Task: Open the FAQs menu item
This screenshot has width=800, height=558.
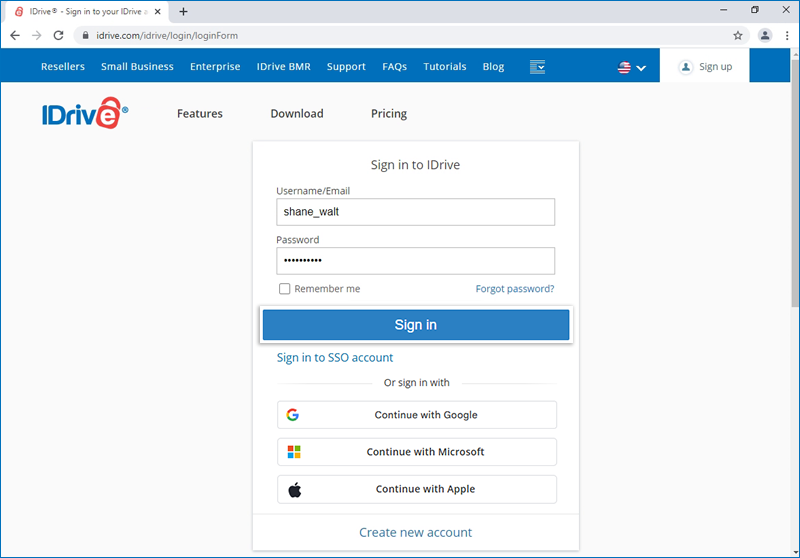Action: click(395, 66)
